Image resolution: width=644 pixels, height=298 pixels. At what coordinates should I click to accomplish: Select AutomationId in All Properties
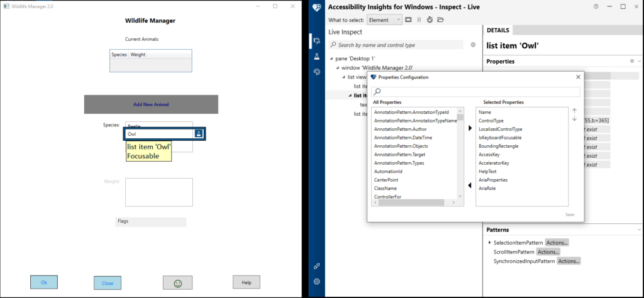click(388, 171)
